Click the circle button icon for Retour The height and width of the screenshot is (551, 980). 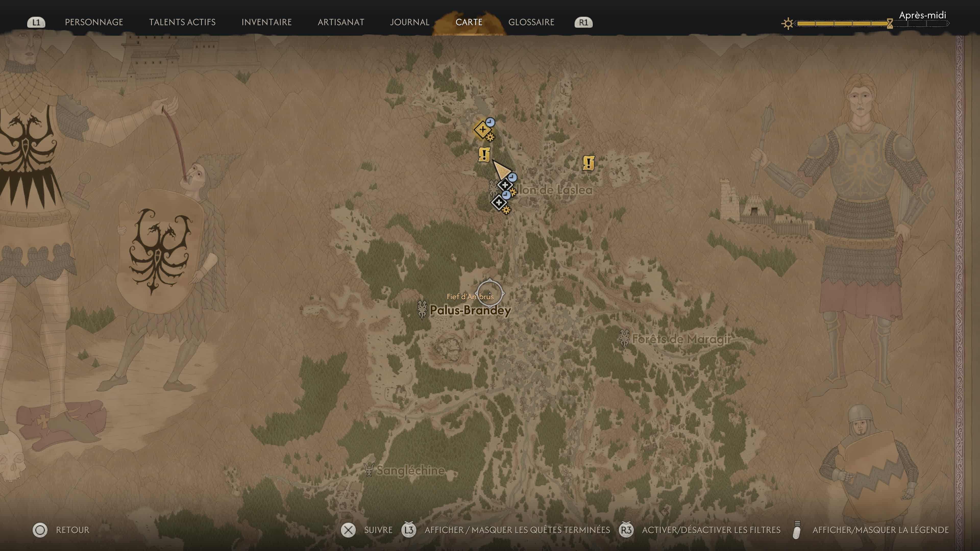pos(40,530)
